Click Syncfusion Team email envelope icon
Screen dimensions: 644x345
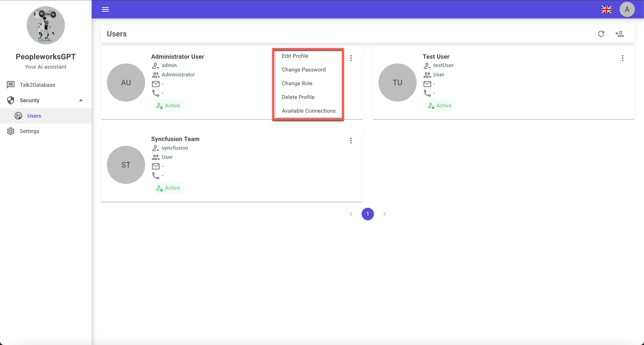[x=156, y=166]
